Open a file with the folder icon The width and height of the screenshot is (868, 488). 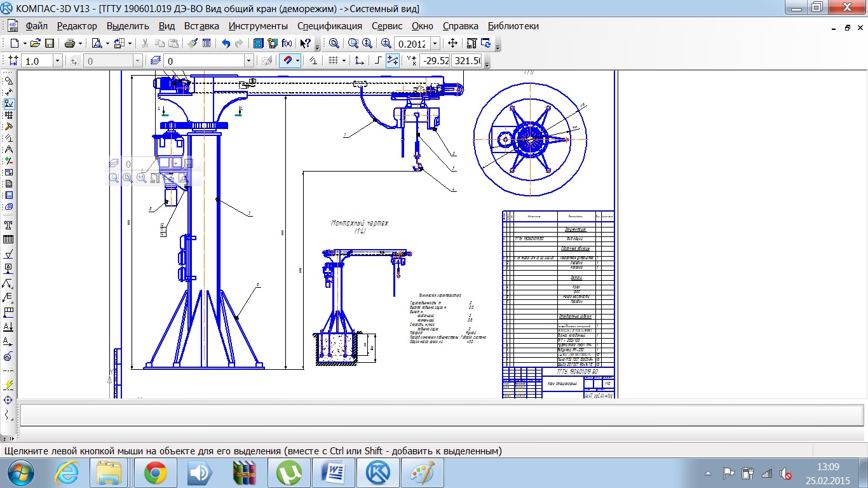coord(36,43)
